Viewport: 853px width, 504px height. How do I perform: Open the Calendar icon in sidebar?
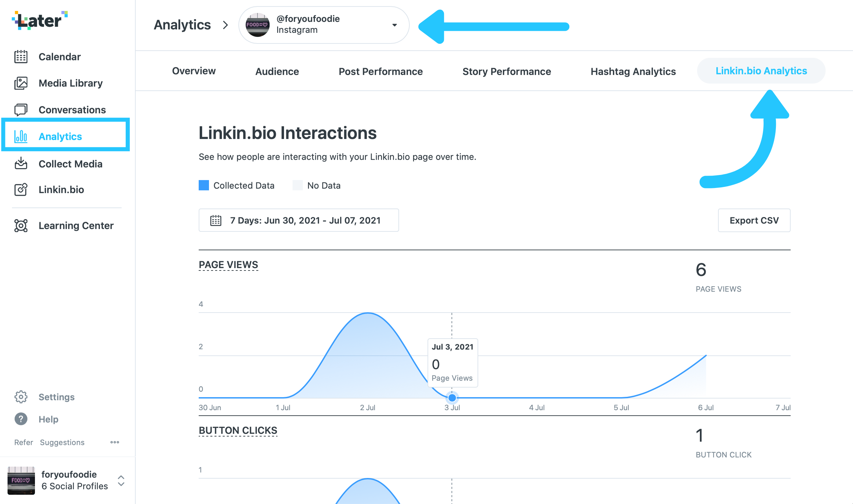(x=21, y=56)
